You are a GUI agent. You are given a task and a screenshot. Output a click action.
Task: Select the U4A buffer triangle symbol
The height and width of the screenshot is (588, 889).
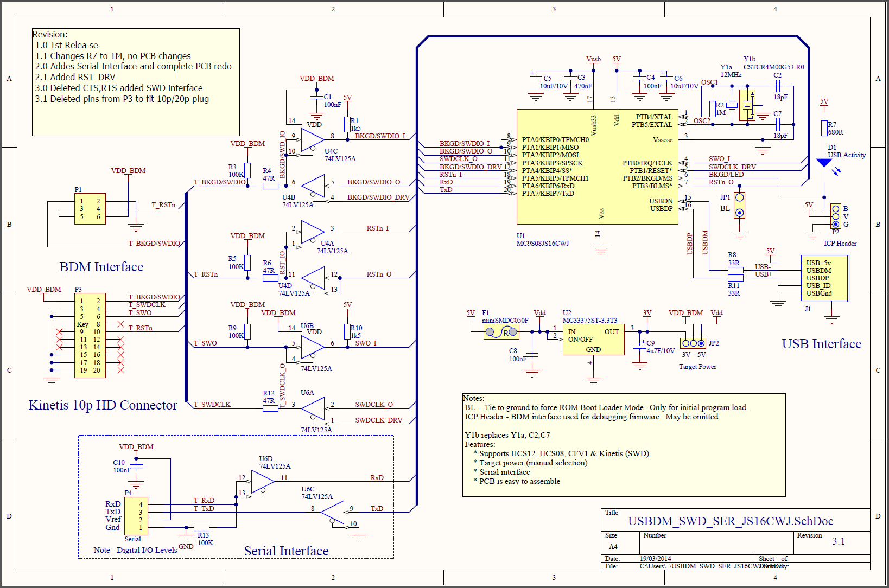click(x=313, y=232)
